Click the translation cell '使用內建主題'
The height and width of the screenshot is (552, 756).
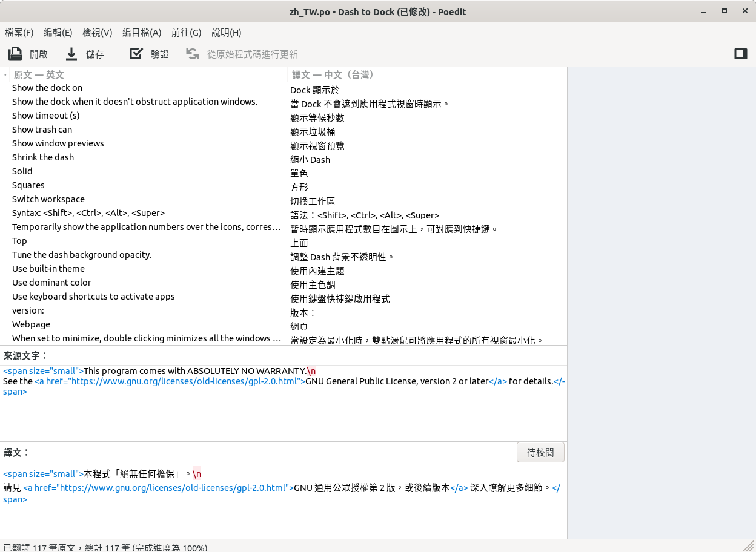[317, 271]
